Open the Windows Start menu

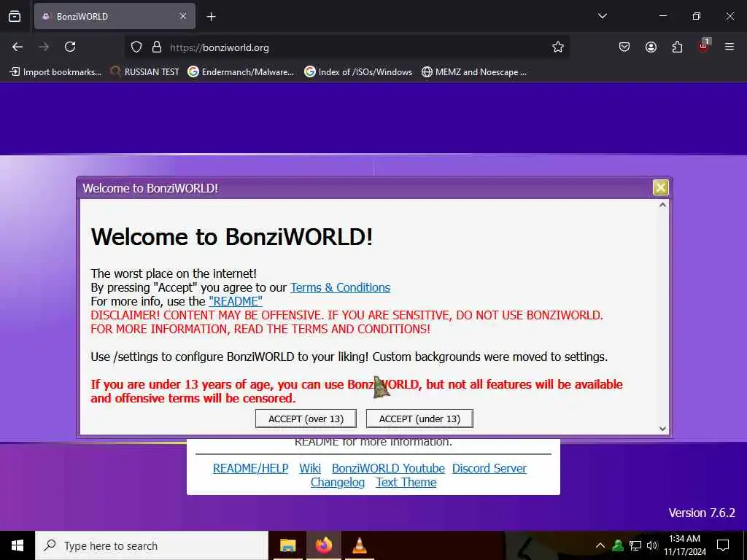point(18,545)
